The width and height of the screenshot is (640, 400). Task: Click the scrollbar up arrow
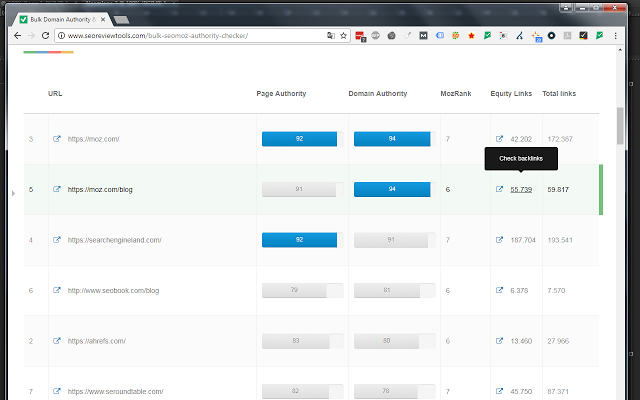point(620,50)
